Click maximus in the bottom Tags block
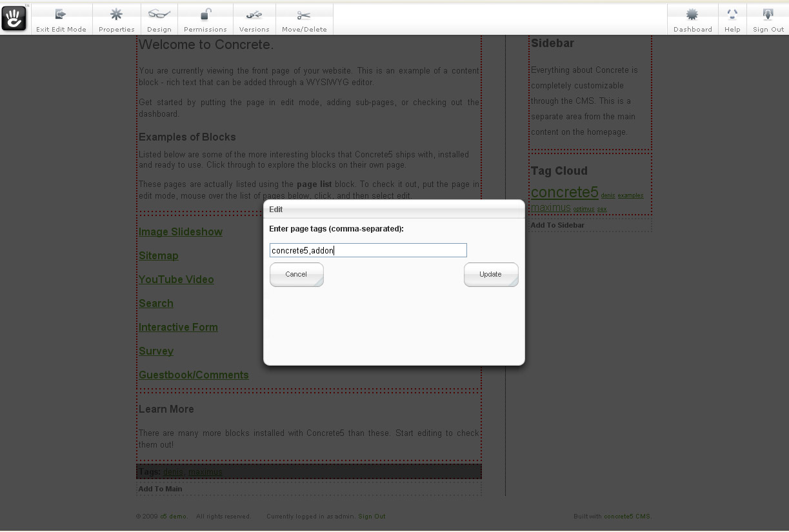Screen dimensions: 789x532 coord(205,472)
